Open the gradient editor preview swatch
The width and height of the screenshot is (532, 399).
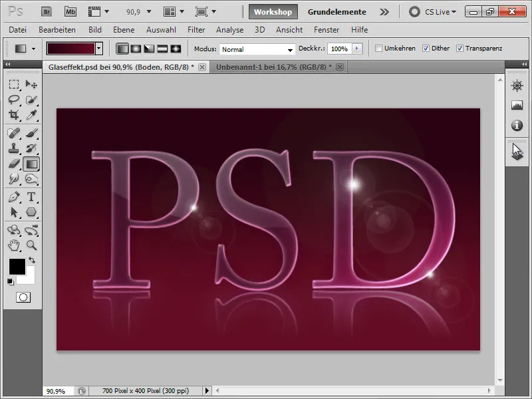click(71, 49)
